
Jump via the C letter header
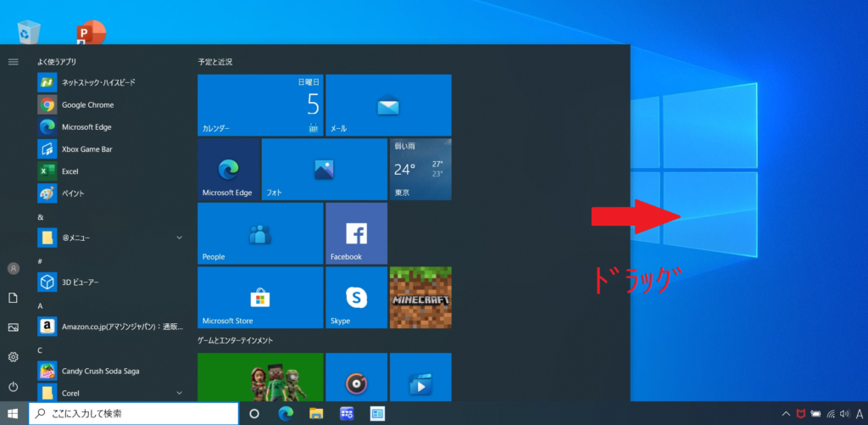(41, 350)
